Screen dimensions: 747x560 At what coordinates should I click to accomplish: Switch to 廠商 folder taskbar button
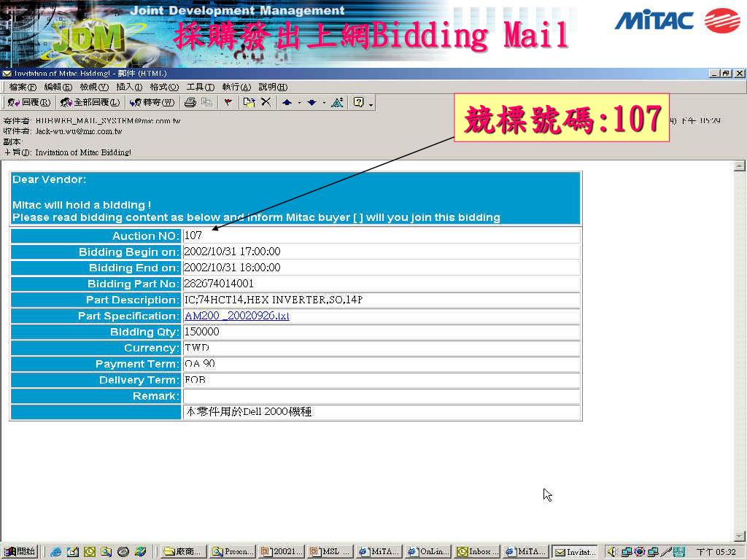coord(183,551)
